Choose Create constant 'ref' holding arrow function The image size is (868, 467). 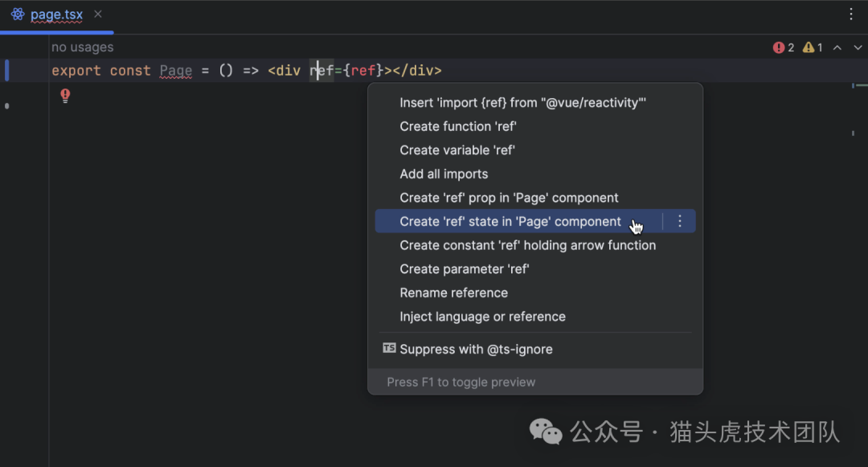pyautogui.click(x=527, y=245)
